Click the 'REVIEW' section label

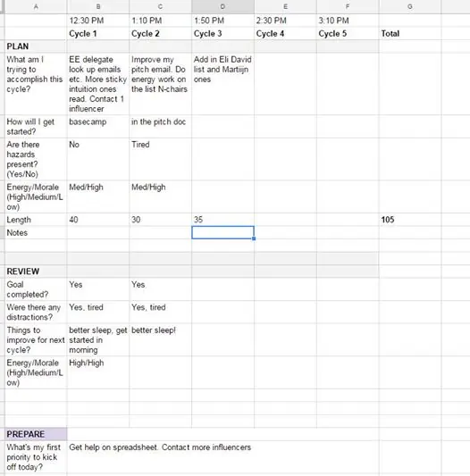coord(36,271)
